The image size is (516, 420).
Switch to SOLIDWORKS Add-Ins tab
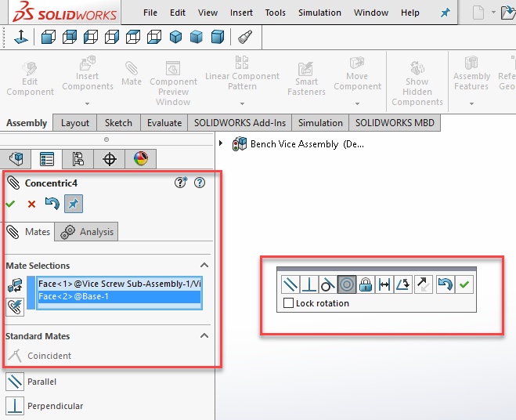240,123
